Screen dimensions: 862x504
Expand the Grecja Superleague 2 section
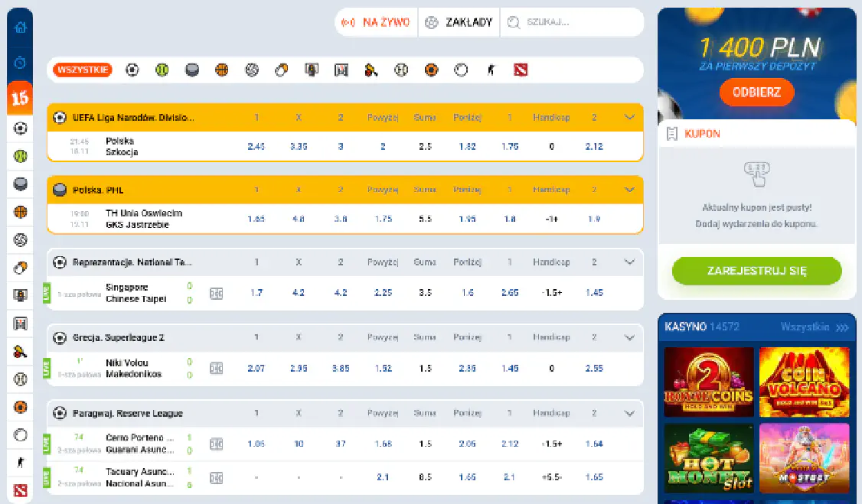pos(629,337)
